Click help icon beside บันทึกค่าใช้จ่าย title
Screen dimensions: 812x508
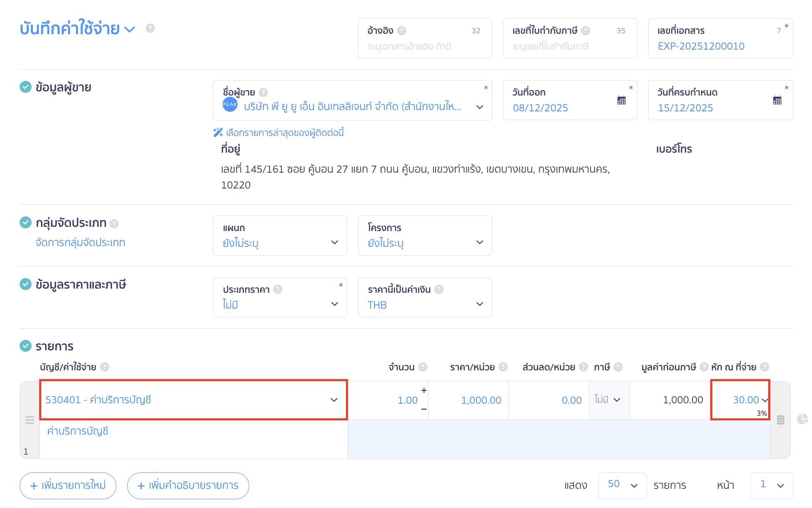coord(150,28)
